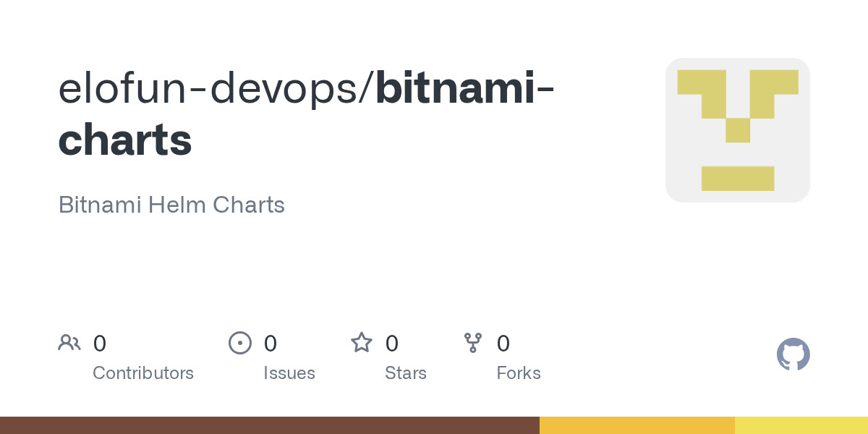Click the Contributors label
868x434 pixels.
click(x=143, y=373)
